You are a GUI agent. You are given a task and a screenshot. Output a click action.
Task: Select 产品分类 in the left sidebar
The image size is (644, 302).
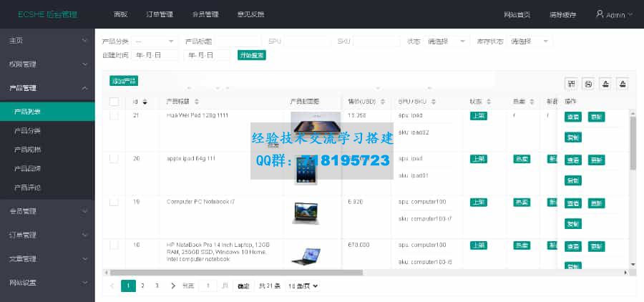[x=28, y=131]
